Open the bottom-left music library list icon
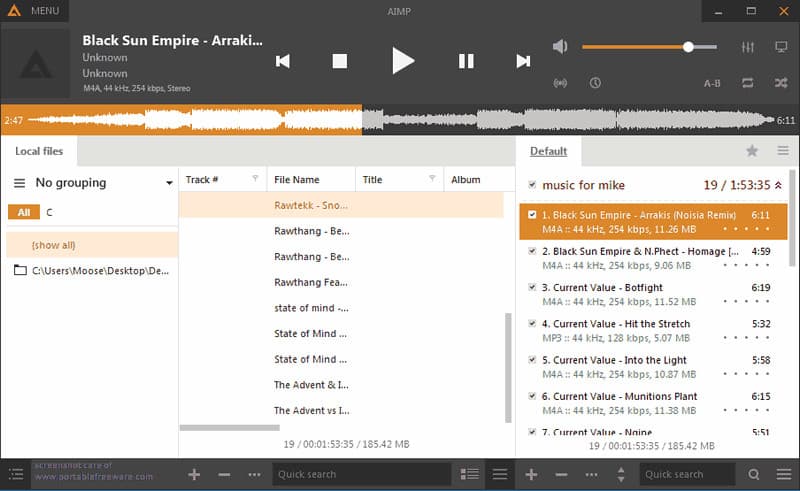Image resolution: width=800 pixels, height=491 pixels. click(x=16, y=474)
